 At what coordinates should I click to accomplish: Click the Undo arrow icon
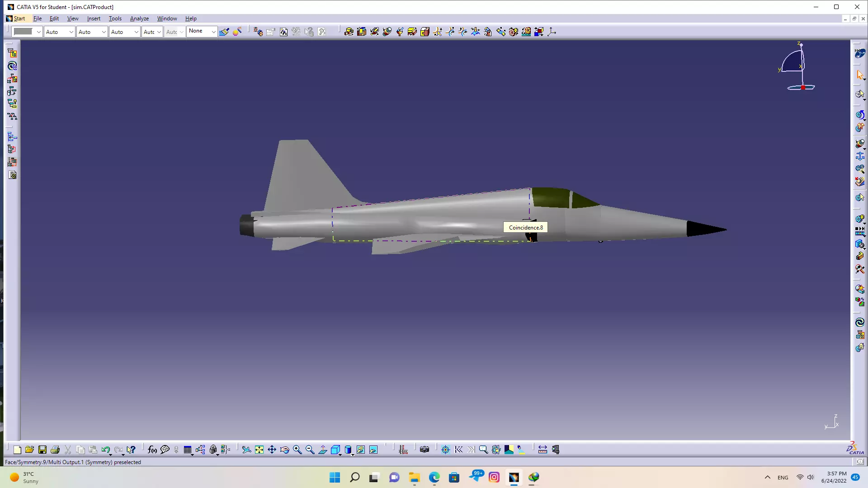105,450
